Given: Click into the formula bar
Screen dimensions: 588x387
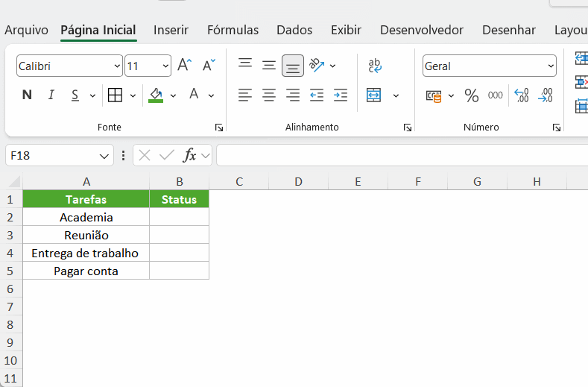Looking at the screenshot, I should [402, 155].
